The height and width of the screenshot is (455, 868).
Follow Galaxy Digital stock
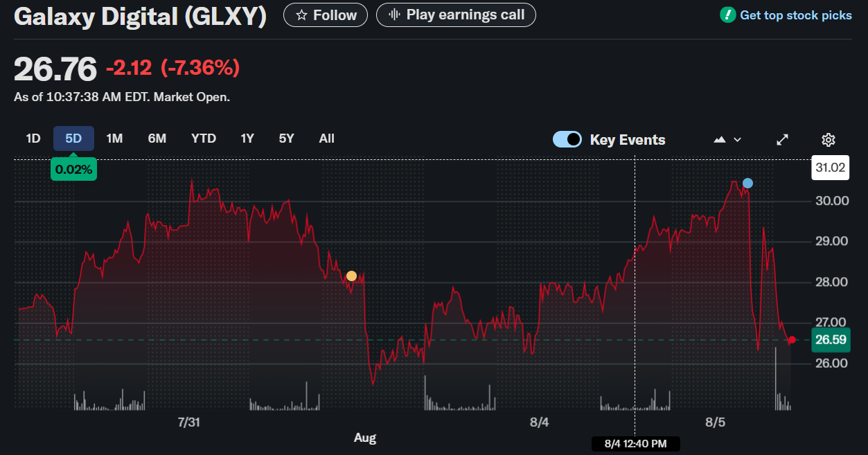(x=326, y=15)
